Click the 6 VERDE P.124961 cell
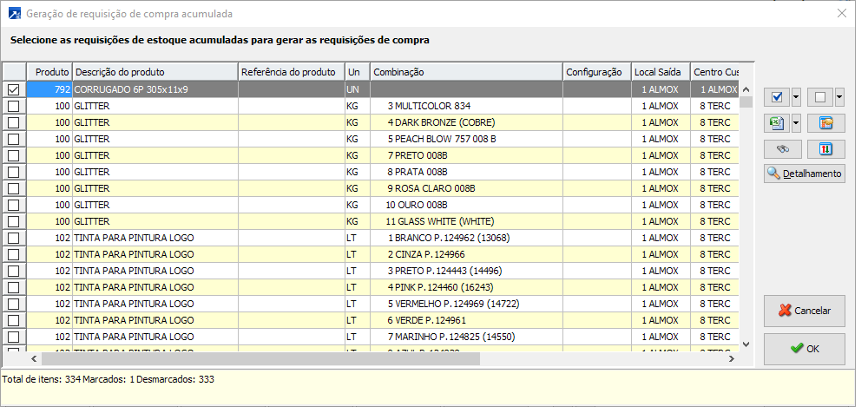This screenshot has width=868, height=413. [x=467, y=320]
